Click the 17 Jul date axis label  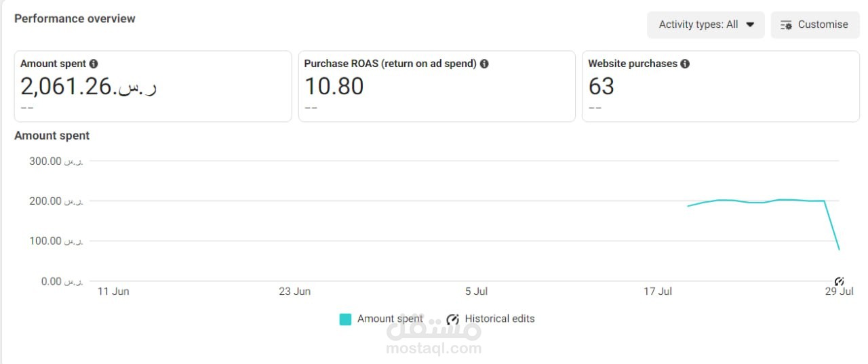pos(658,291)
